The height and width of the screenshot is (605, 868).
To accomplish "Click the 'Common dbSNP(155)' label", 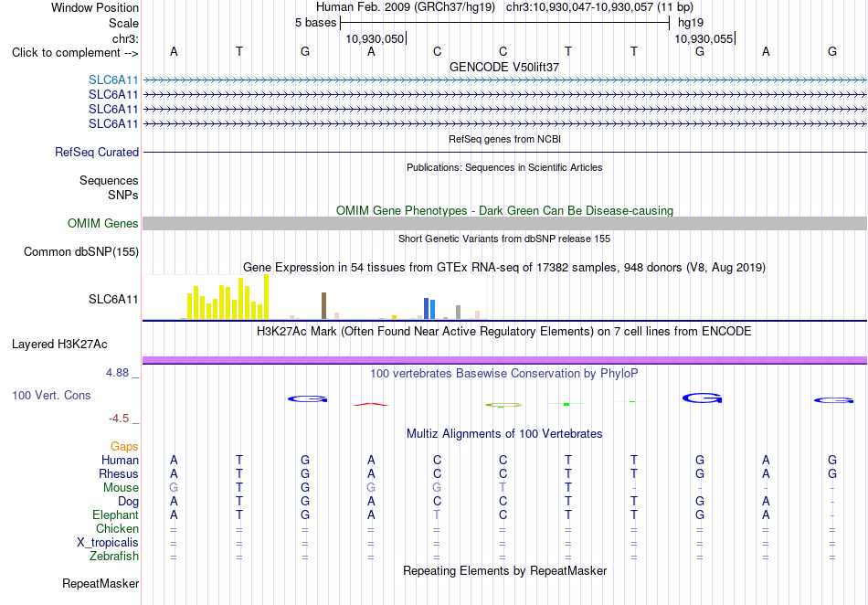I will pyautogui.click(x=80, y=252).
